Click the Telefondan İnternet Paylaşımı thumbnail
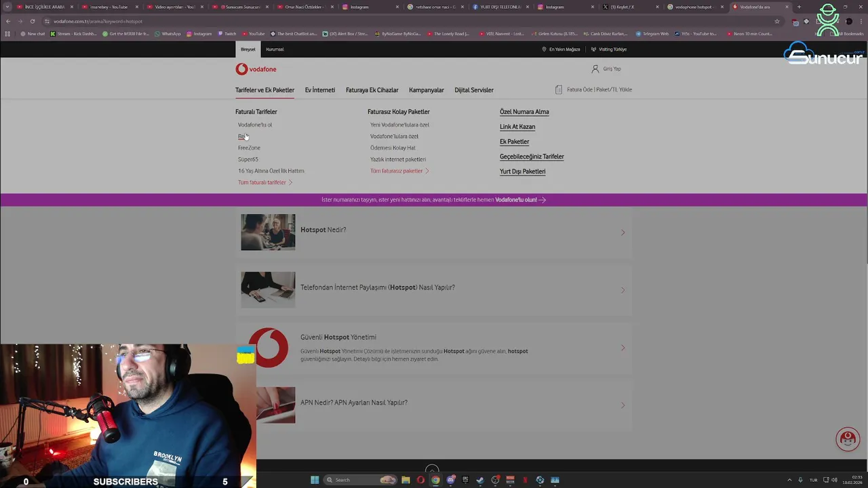The height and width of the screenshot is (488, 868). coord(268,289)
